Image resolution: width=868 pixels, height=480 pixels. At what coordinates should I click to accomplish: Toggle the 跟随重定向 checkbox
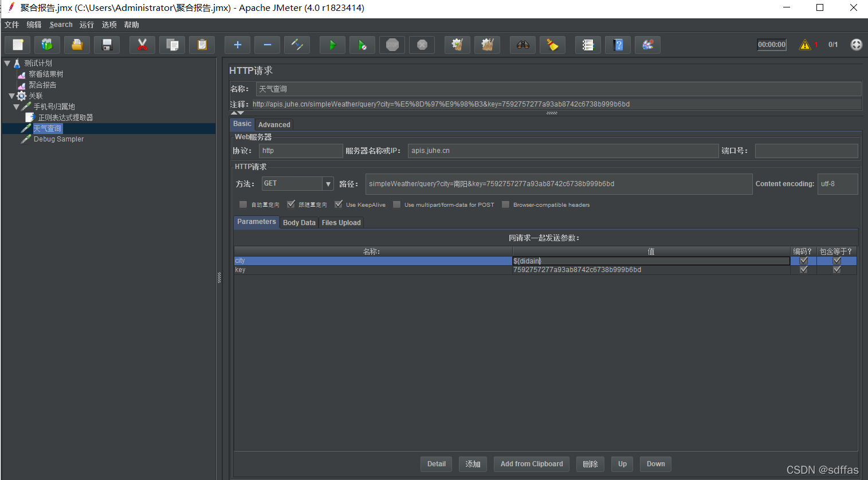point(291,204)
